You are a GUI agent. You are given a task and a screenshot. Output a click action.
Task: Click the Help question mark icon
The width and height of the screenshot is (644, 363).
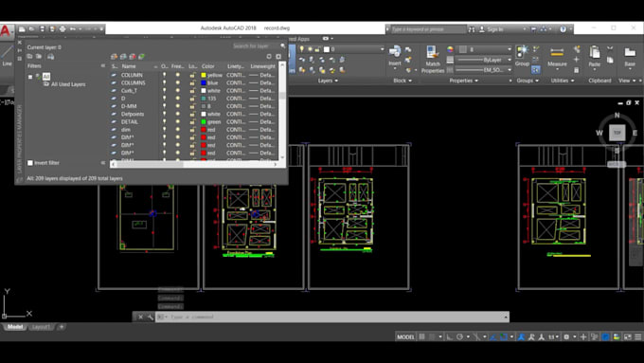(563, 29)
